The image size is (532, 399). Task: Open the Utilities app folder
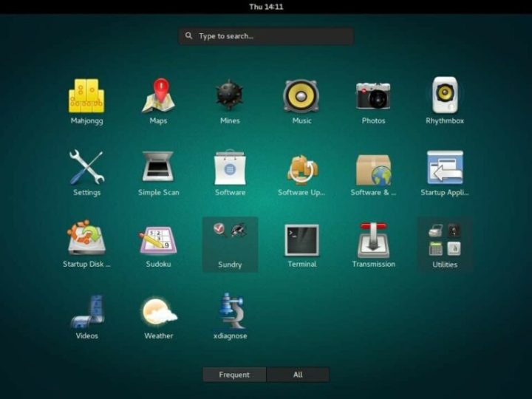click(x=445, y=245)
